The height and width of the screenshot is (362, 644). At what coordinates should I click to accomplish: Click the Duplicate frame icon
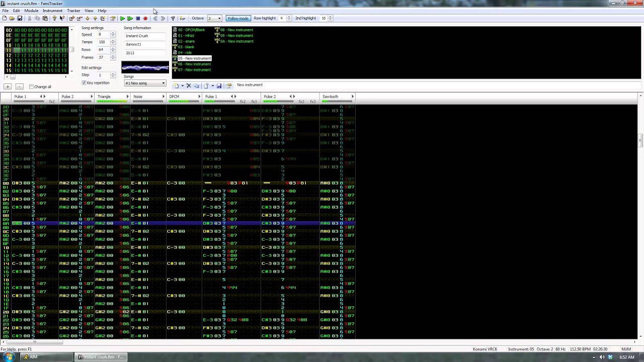pos(103,18)
